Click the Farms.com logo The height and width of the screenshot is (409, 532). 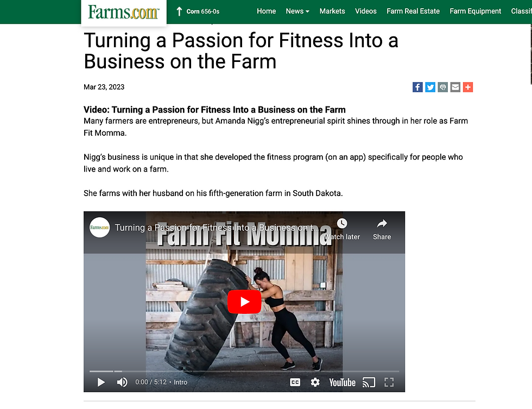123,12
